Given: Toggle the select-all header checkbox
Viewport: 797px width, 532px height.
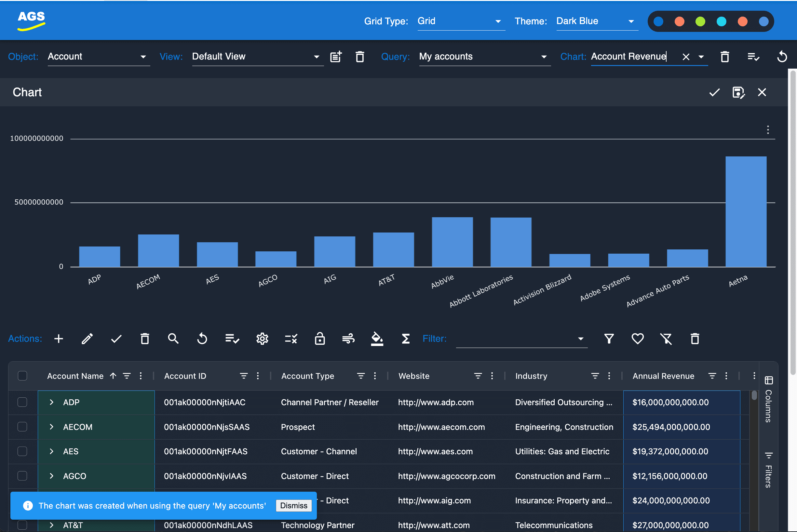Looking at the screenshot, I should click(22, 376).
